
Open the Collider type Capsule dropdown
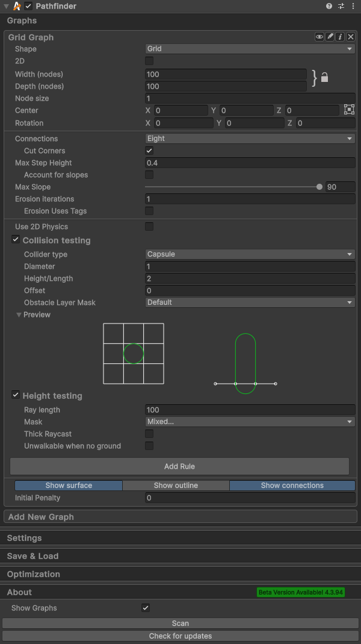250,254
